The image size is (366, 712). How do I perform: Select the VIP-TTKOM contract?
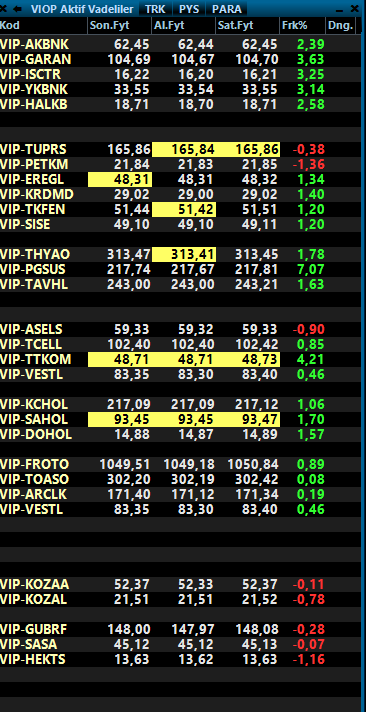click(x=181, y=359)
